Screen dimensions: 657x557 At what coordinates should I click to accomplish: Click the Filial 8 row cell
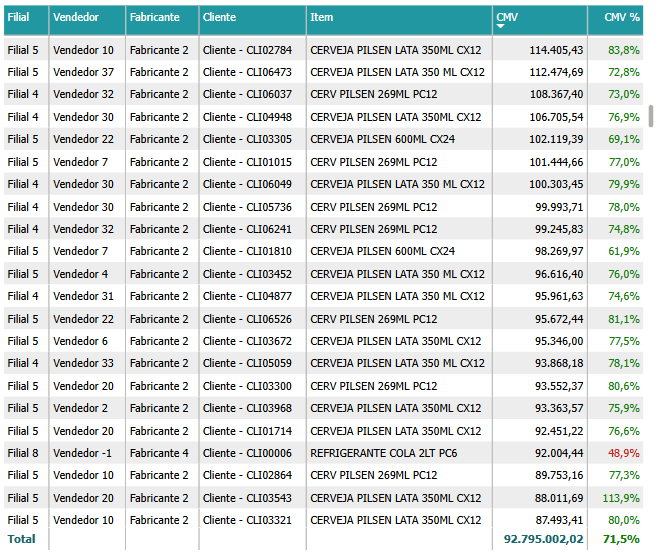pyautogui.click(x=23, y=453)
